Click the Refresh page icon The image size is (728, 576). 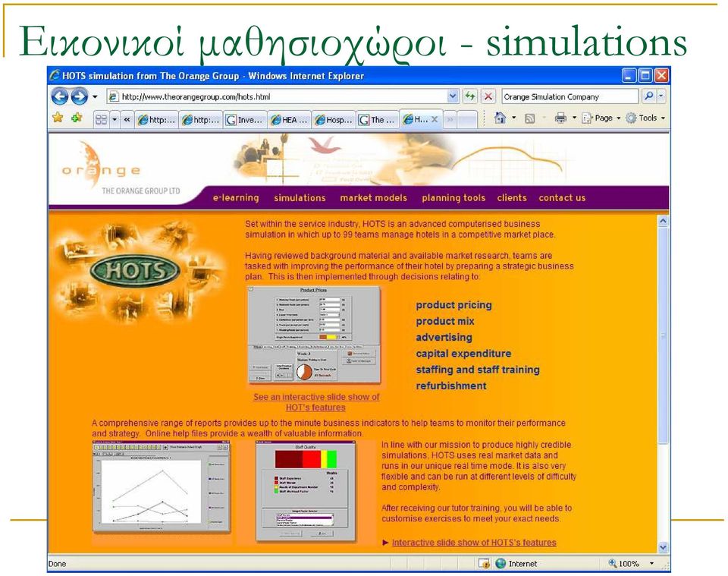[x=470, y=96]
